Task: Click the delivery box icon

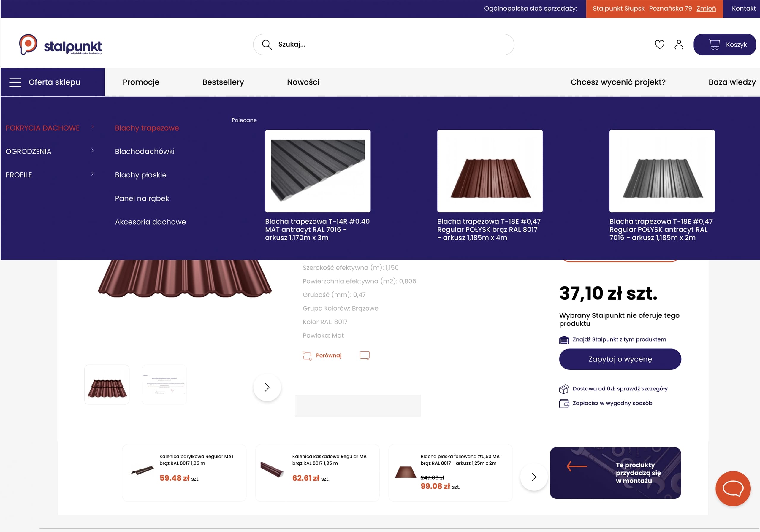Action: click(x=564, y=389)
